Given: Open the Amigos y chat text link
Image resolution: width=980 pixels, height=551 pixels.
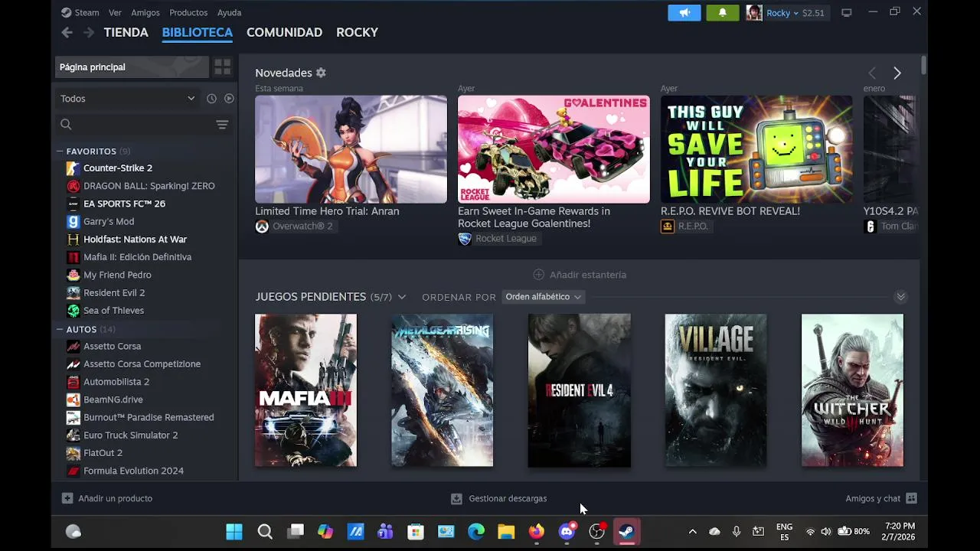Looking at the screenshot, I should click(x=873, y=498).
